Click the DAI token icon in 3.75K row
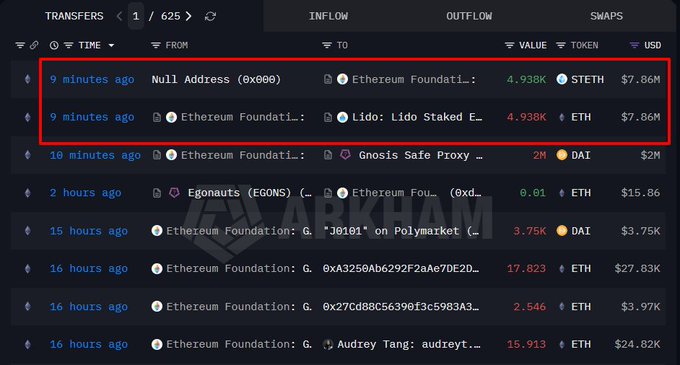The width and height of the screenshot is (680, 365). click(562, 231)
